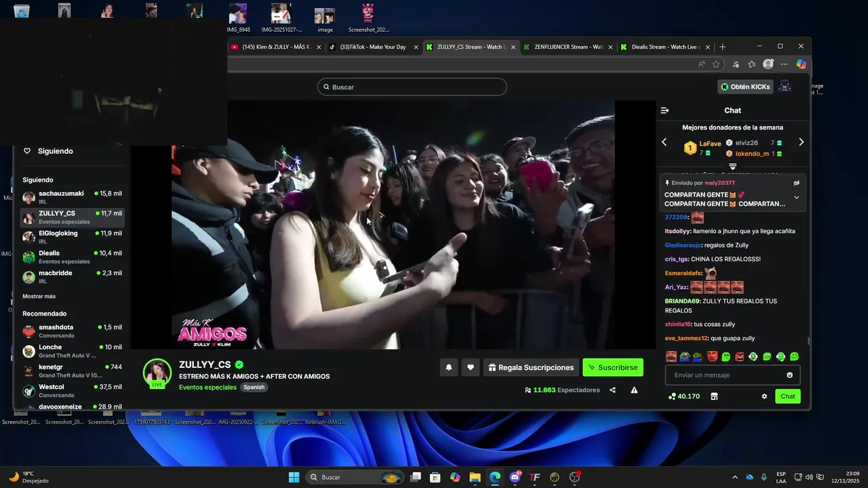Open smashdota recommended channel
Viewport: 868px width, 488px height.
(72, 331)
